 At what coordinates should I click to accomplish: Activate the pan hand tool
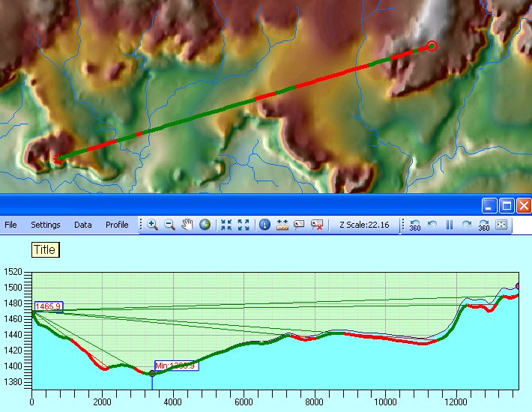click(187, 224)
